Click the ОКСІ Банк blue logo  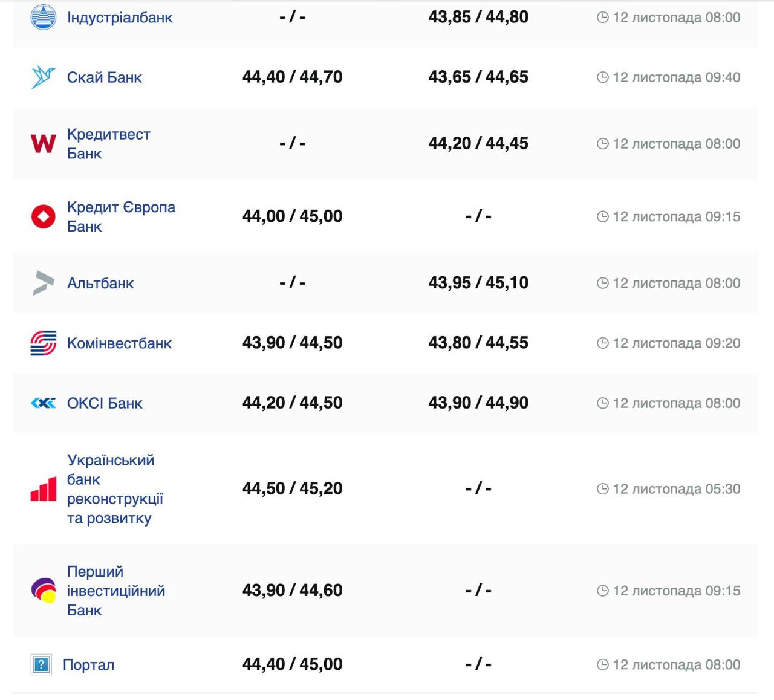43,403
